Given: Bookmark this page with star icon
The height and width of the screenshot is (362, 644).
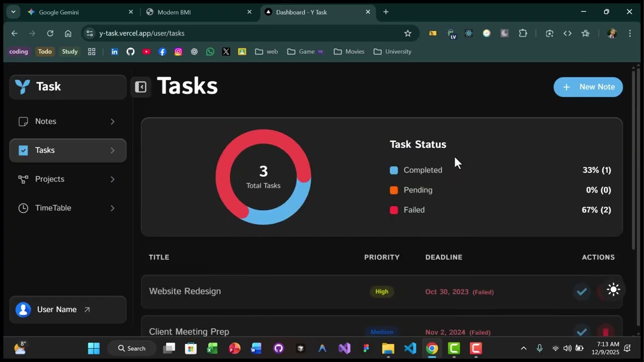Looking at the screenshot, I should click(408, 33).
